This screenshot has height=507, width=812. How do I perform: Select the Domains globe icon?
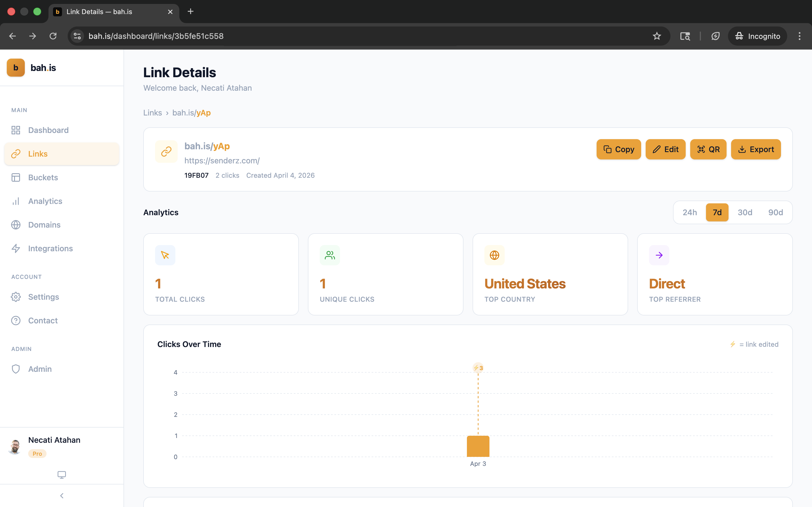pyautogui.click(x=16, y=225)
